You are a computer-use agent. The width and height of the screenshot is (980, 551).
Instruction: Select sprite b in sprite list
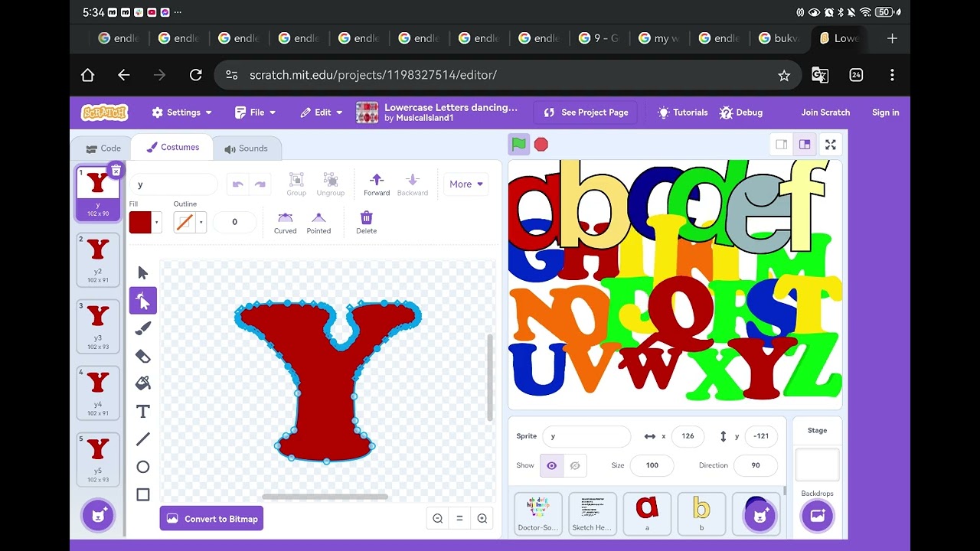[701, 514]
